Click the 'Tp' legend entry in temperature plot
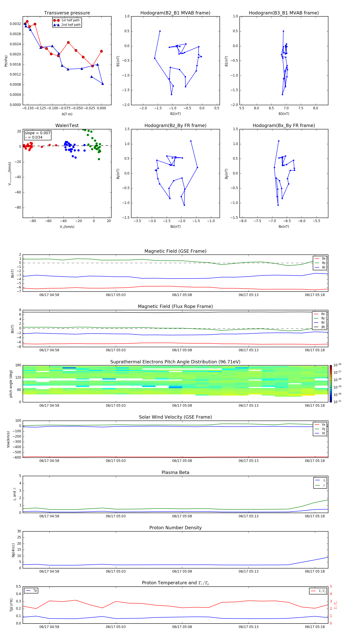This screenshot has height=644, width=351. tap(31, 591)
